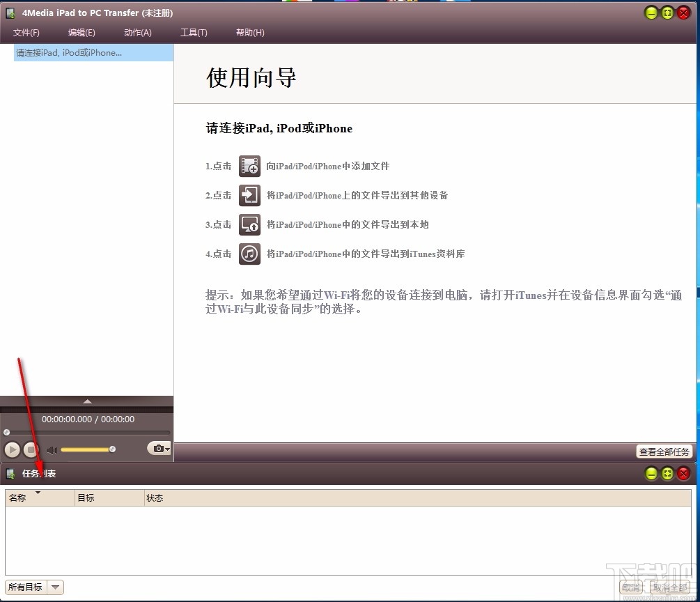The image size is (700, 602).
Task: Select the export to other devices icon
Action: tap(249, 195)
